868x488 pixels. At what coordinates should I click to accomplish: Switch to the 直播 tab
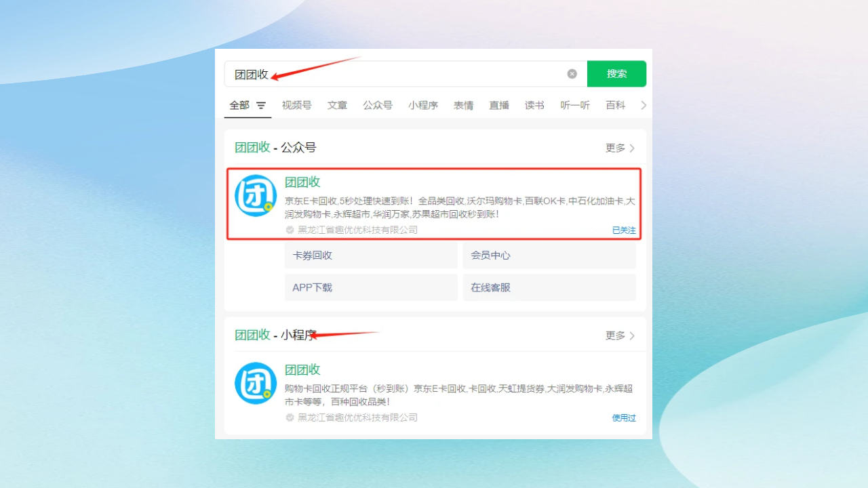(499, 105)
